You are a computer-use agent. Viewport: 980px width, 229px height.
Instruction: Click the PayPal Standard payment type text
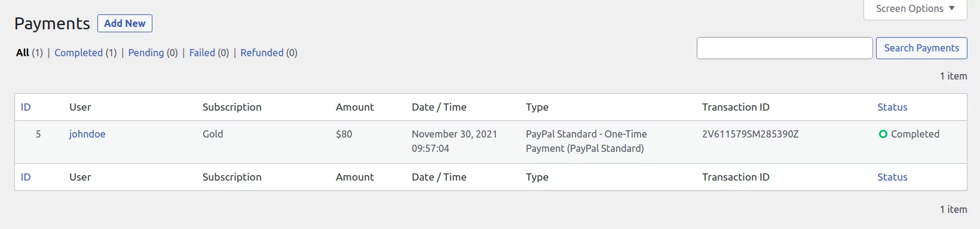[586, 141]
